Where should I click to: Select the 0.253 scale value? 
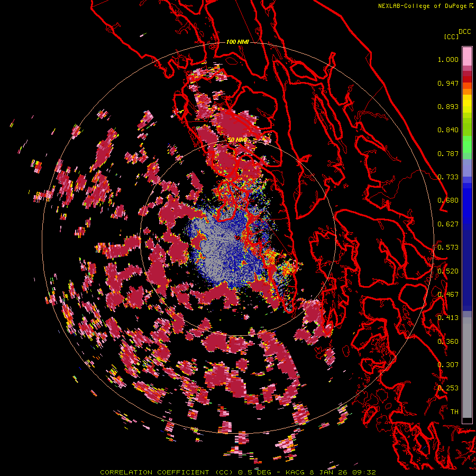point(448,388)
